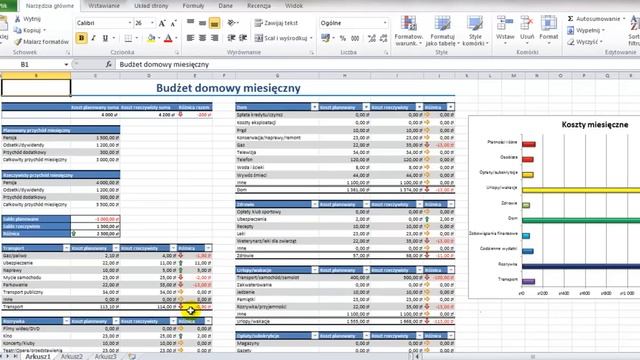Open the font size 26 dropdown

coord(152,23)
